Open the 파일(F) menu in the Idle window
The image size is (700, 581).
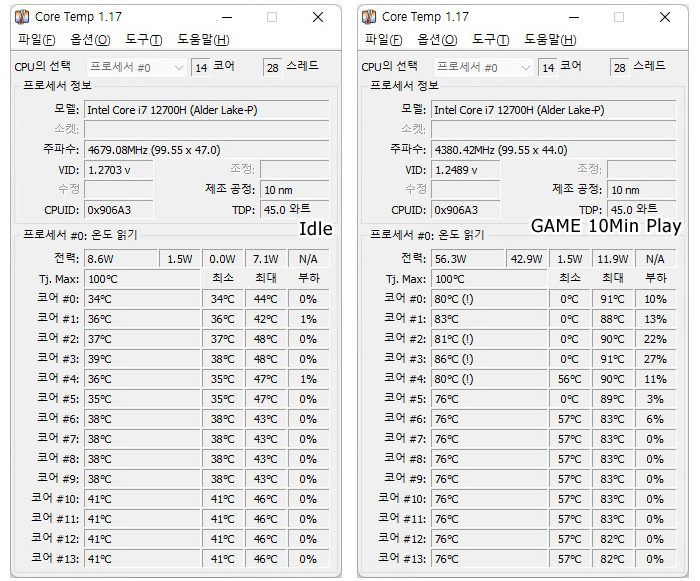(x=37, y=40)
